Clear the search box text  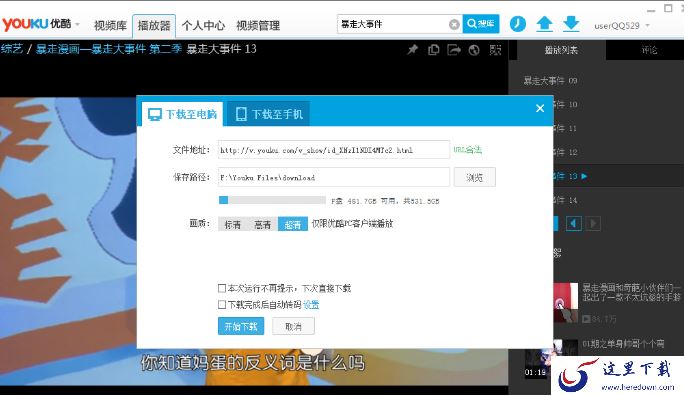(454, 24)
